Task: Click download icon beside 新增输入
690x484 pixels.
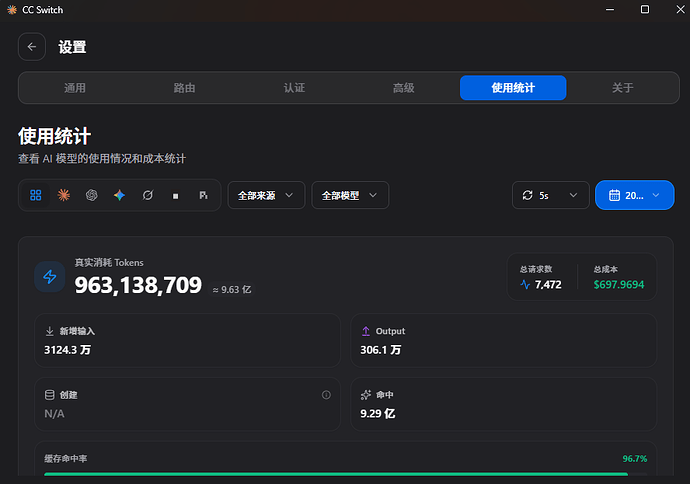Action: 50,331
